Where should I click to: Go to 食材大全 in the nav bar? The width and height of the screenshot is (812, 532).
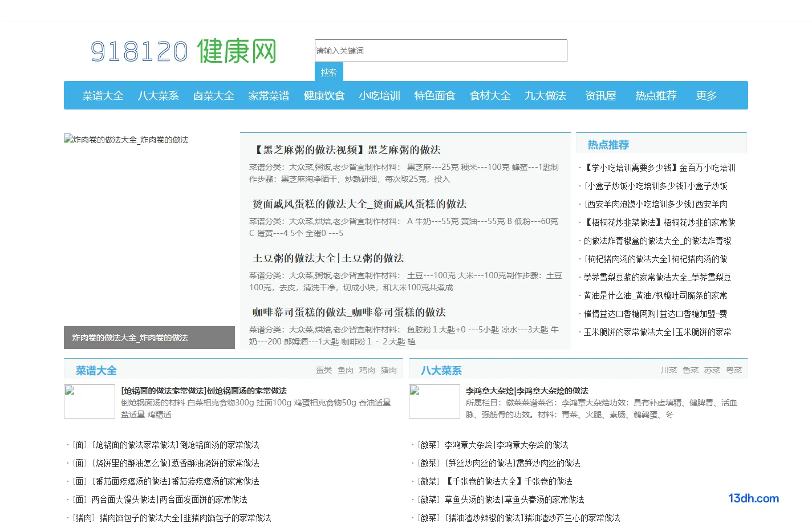[x=490, y=96]
